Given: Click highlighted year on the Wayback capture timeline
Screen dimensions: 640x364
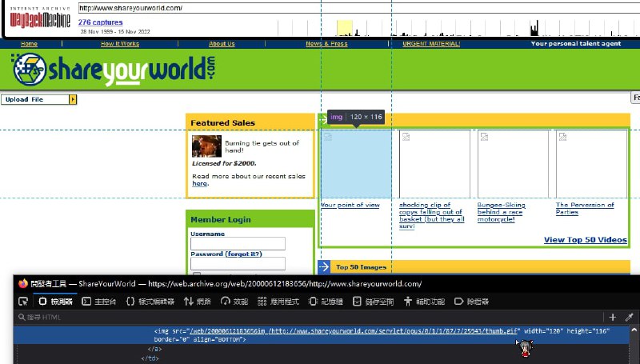Looking at the screenshot, I should pos(344,28).
